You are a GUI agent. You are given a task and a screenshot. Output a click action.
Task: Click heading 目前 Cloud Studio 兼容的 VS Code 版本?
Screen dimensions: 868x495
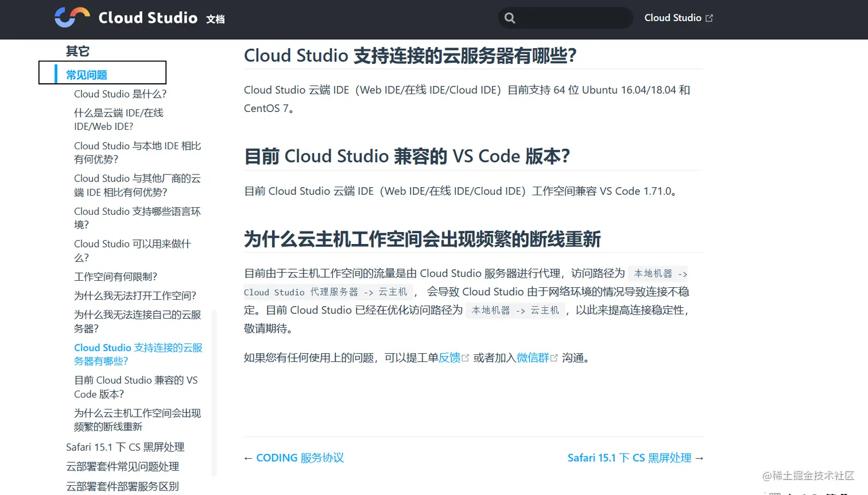(x=407, y=156)
